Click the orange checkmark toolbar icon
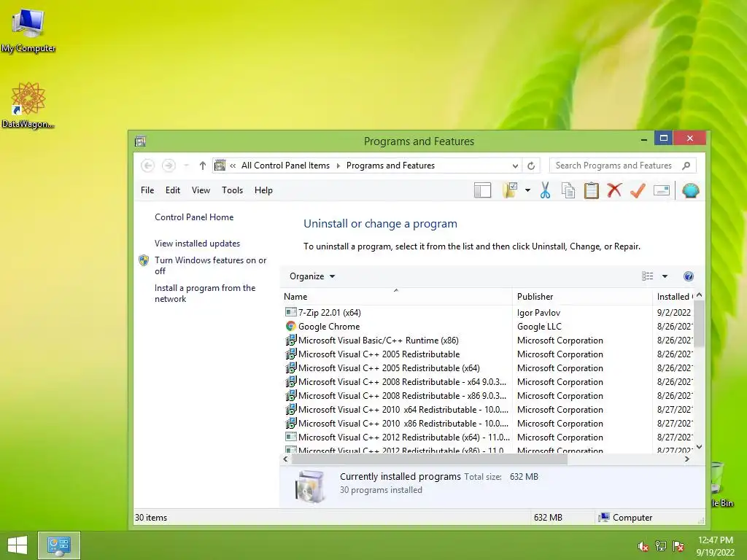The image size is (747, 560). coord(638,190)
